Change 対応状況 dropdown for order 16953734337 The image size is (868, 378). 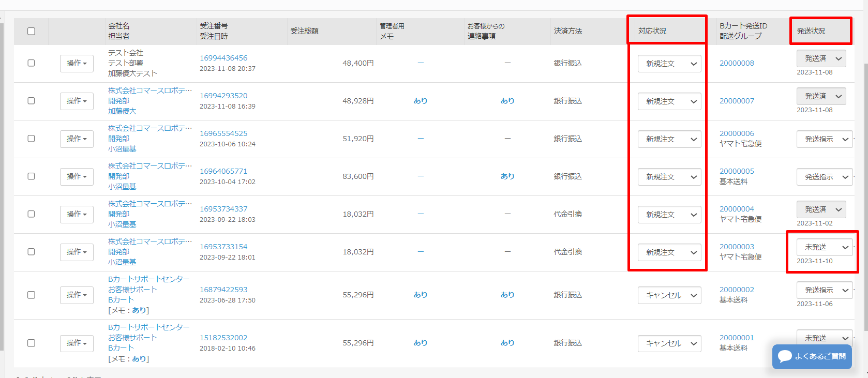[669, 215]
